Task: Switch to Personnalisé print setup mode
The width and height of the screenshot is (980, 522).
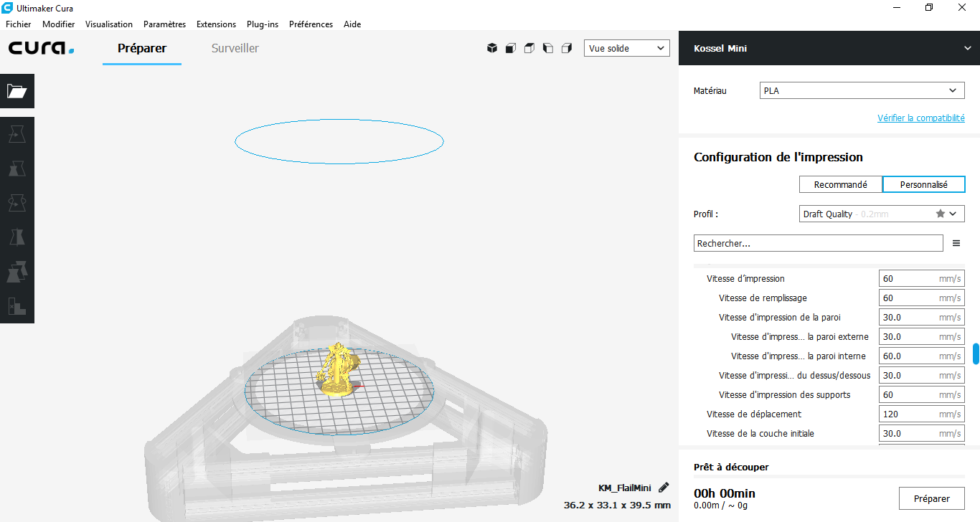Action: (x=923, y=184)
